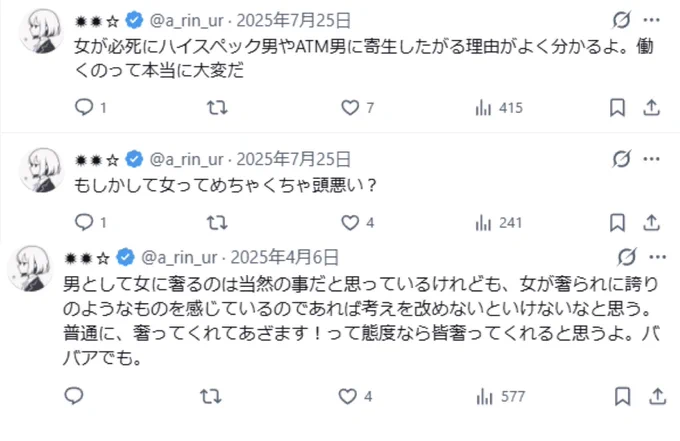
Task: Open the profile avatar of the first post
Action: (x=41, y=32)
